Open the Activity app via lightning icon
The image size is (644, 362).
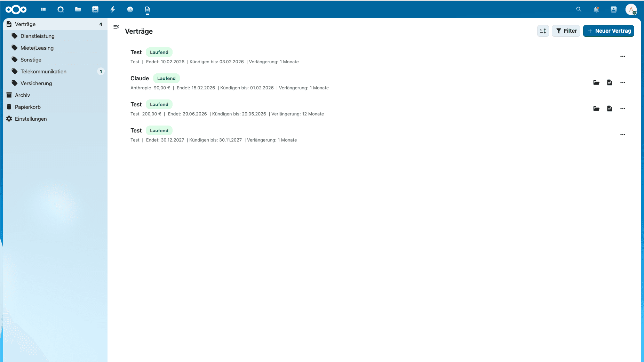pos(113,9)
